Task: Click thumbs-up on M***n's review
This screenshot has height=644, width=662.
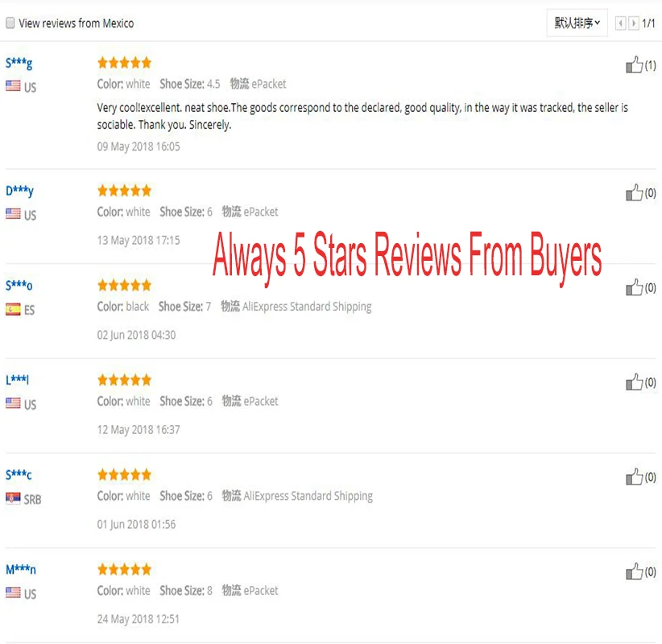Action: (x=634, y=572)
